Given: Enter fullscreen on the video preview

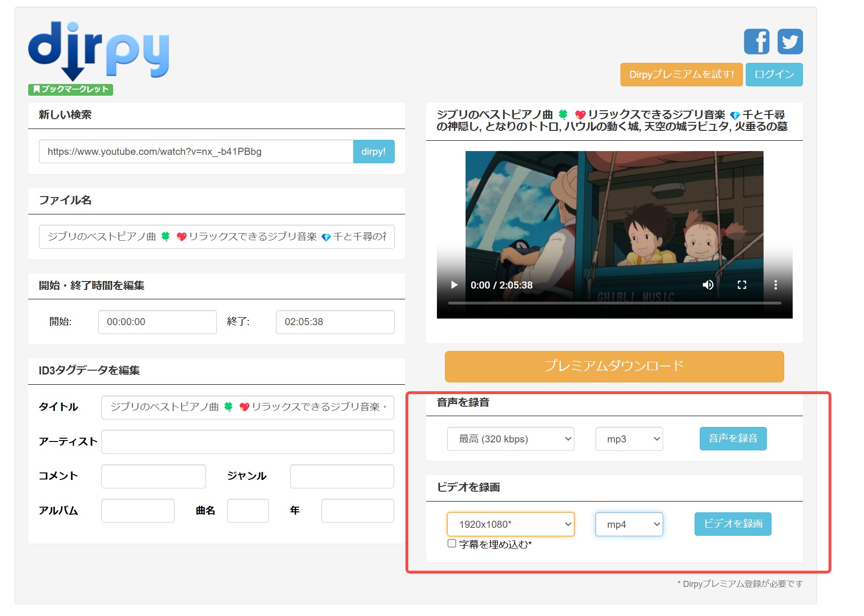Looking at the screenshot, I should [742, 285].
